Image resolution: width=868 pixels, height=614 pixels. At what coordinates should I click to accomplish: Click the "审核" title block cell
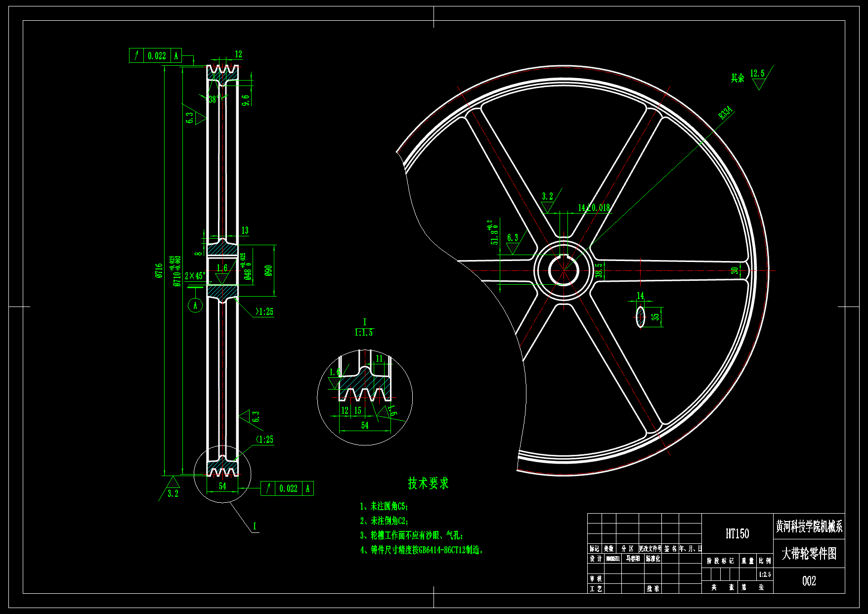click(596, 578)
